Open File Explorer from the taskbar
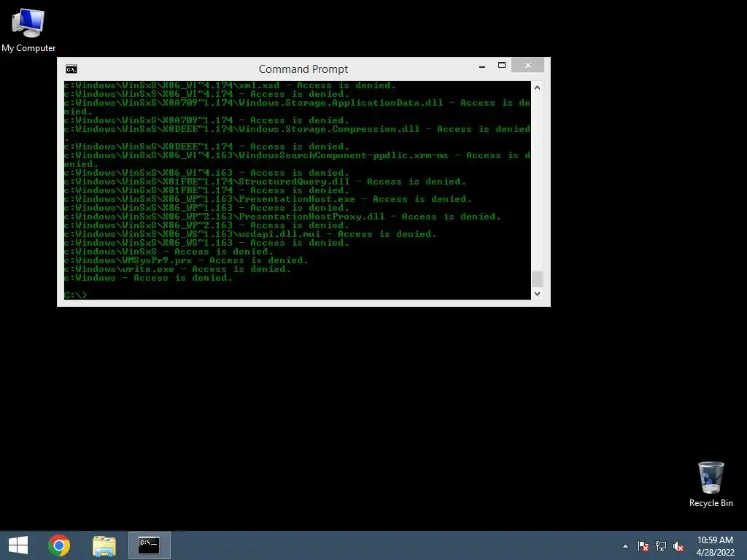 tap(104, 545)
